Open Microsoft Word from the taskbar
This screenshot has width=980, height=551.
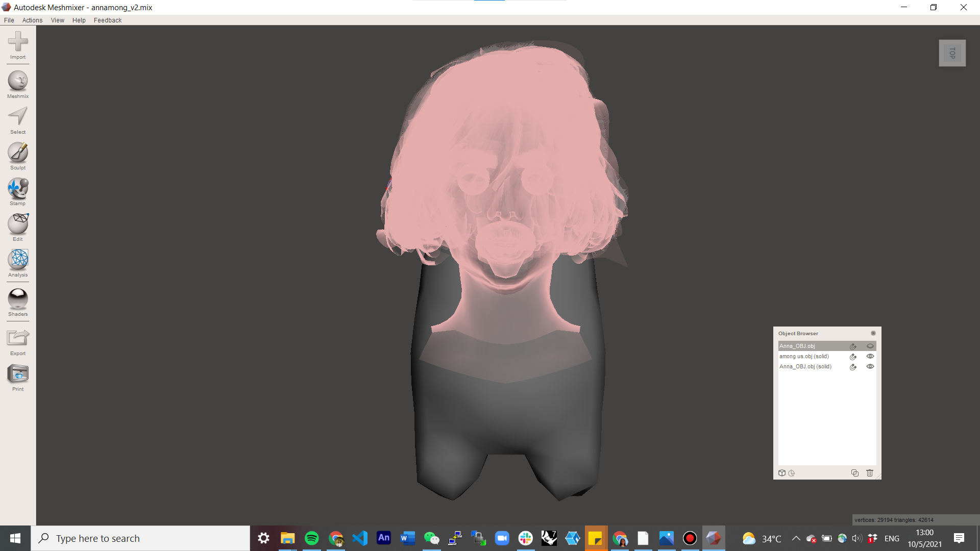tap(407, 538)
